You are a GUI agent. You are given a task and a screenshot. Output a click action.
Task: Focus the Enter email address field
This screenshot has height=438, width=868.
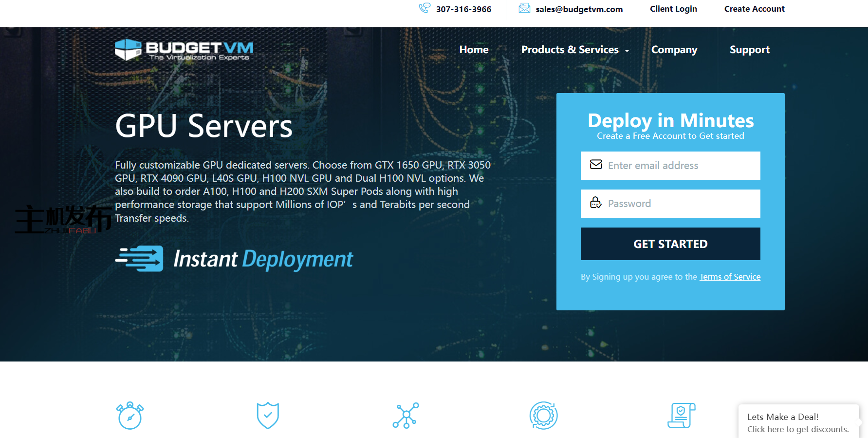pyautogui.click(x=680, y=166)
